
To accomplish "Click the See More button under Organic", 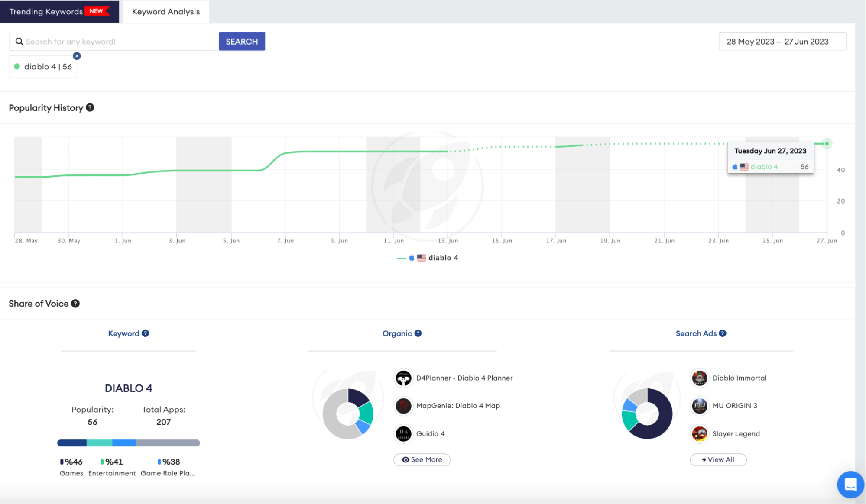I will click(x=422, y=459).
